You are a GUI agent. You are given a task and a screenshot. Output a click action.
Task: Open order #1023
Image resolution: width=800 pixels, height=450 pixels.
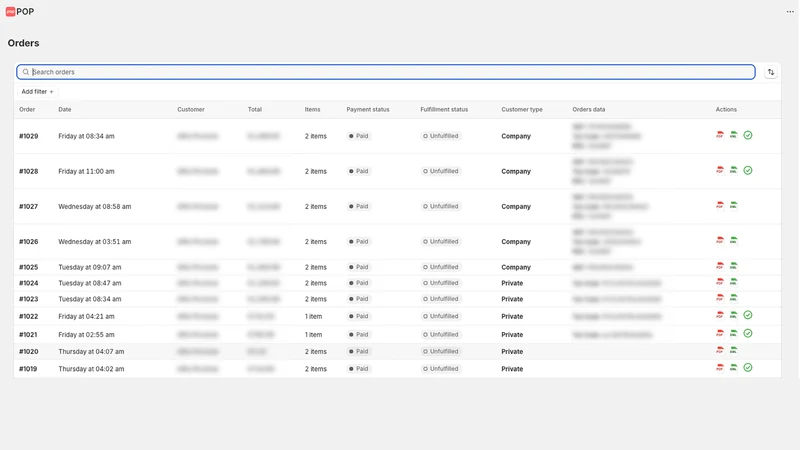[x=29, y=299]
